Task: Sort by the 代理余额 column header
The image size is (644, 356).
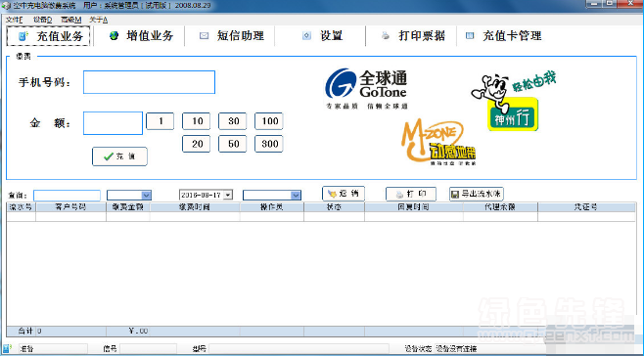Action: pos(500,207)
